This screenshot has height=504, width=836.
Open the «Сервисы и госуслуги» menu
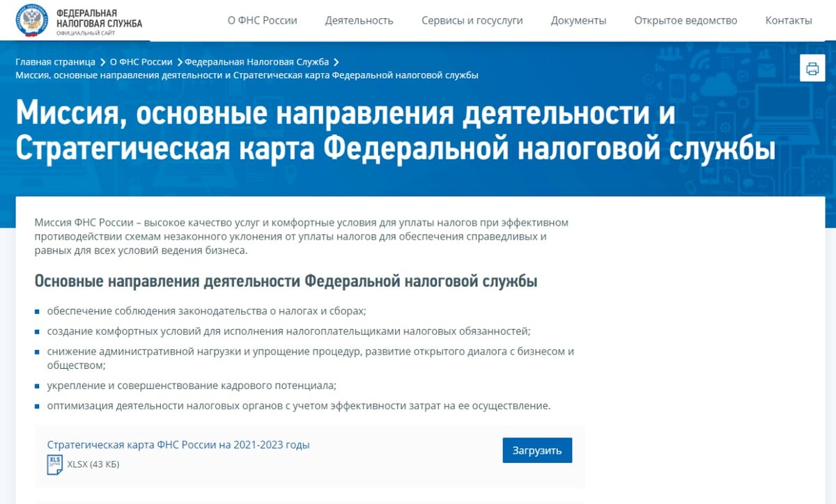point(472,20)
